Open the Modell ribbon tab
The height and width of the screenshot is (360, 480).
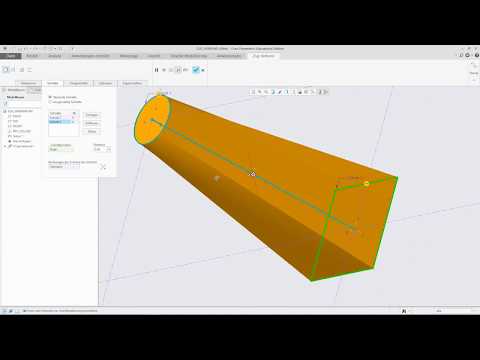coord(32,56)
